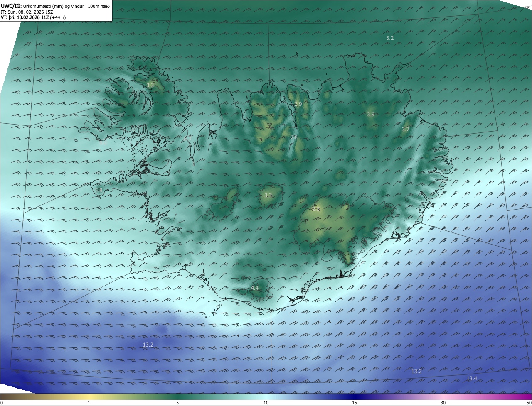Viewport: 532px width, 406px height.
Task: Click the 13.4 value label
Action: click(x=472, y=379)
